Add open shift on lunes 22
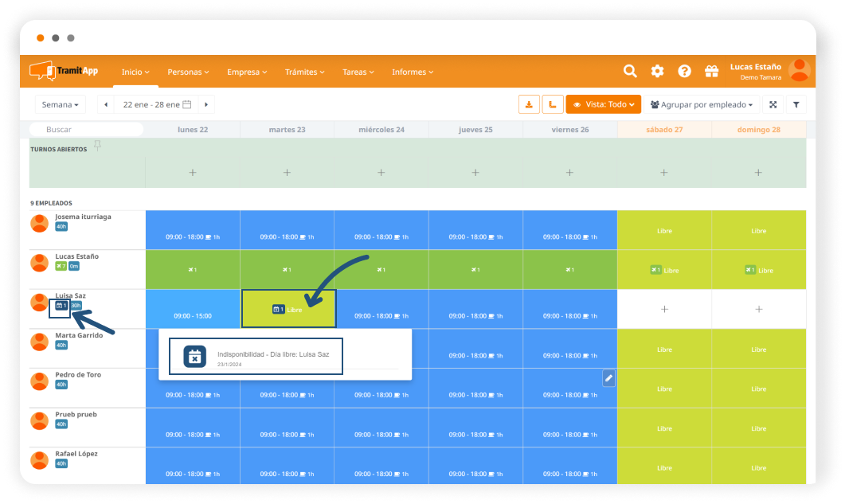This screenshot has height=504, width=845. pos(193,172)
